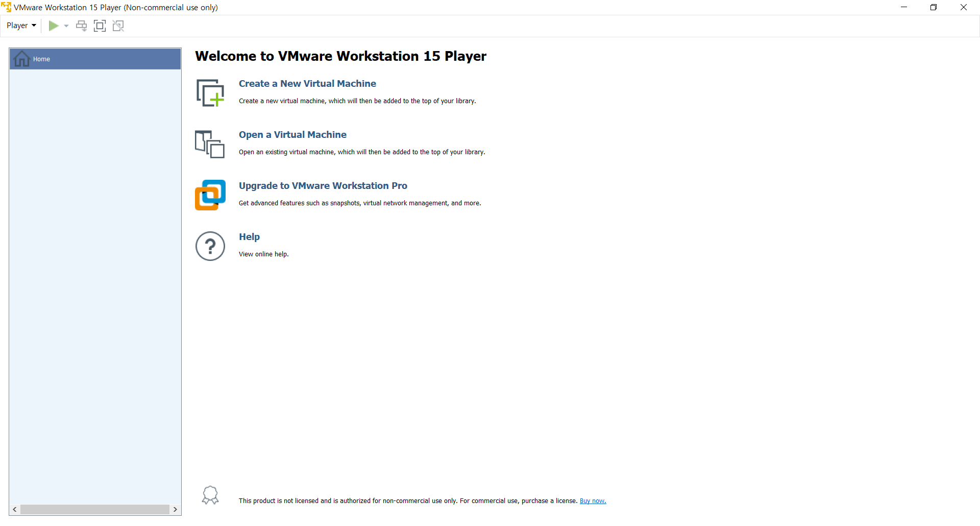
Task: Click 'Get advanced features' description text
Action: (360, 203)
